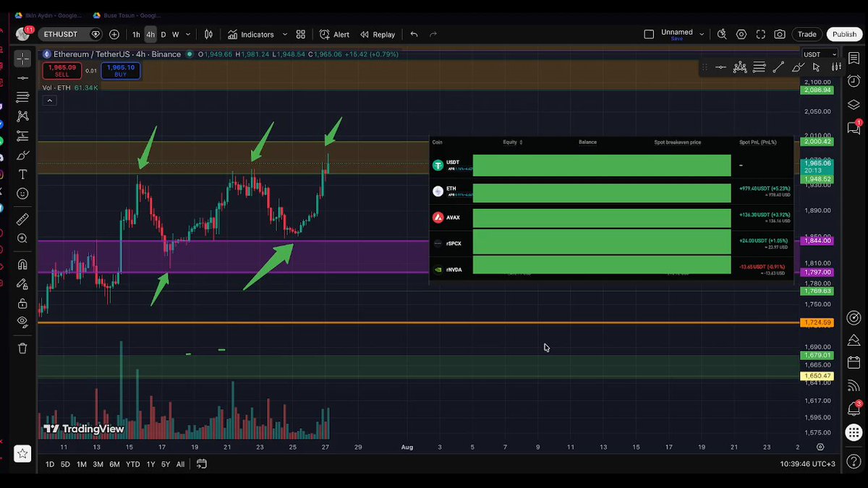Open the ETHUSDT symbol search
The width and height of the screenshot is (868, 488).
[x=61, y=34]
